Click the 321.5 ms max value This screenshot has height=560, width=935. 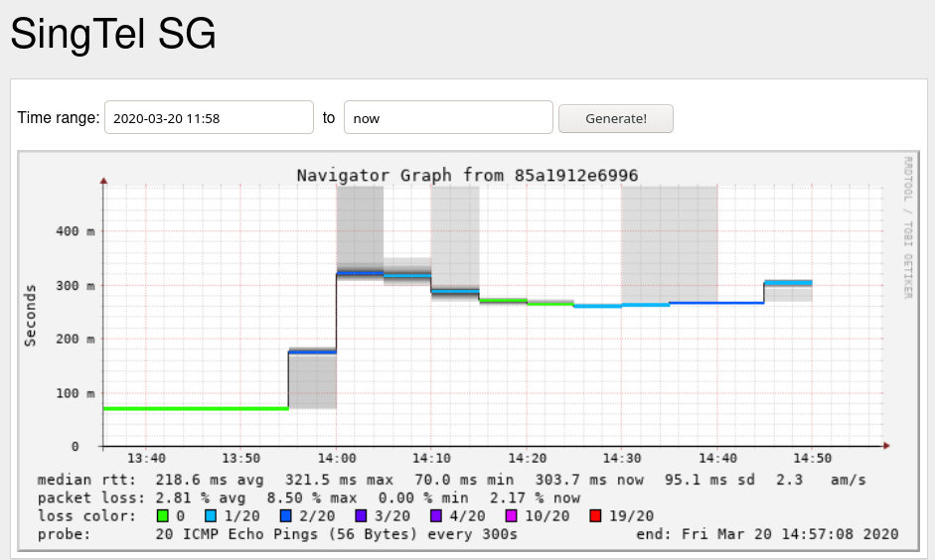click(339, 480)
